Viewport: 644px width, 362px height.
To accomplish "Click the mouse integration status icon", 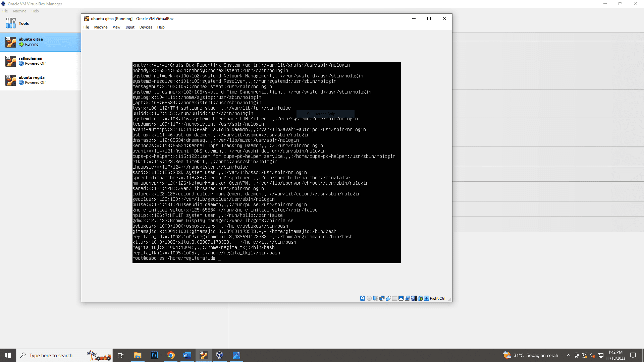I will (x=420, y=298).
